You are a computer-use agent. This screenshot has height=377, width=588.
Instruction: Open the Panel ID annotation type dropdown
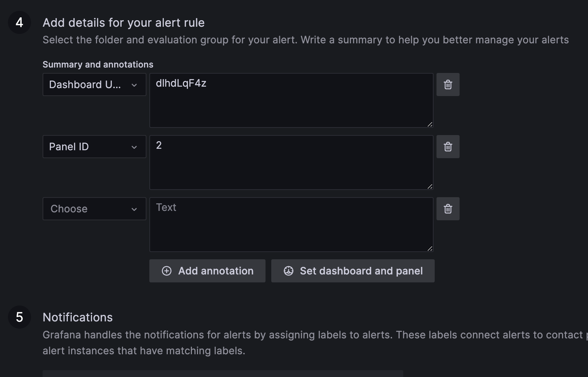pos(94,147)
